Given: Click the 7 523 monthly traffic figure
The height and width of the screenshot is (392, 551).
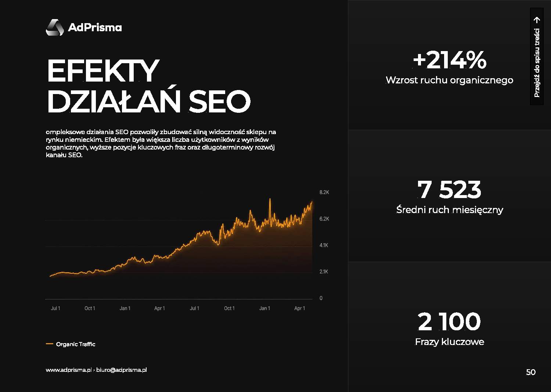Looking at the screenshot, I should click(x=449, y=190).
